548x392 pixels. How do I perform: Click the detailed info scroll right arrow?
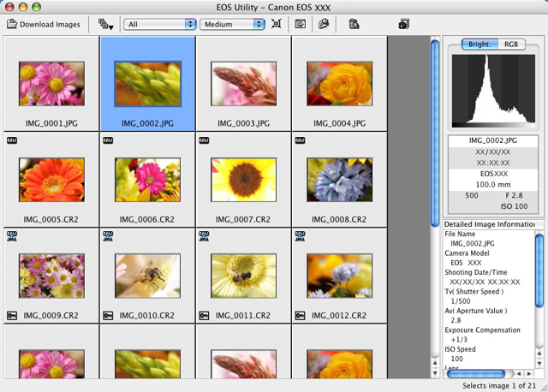point(529,373)
